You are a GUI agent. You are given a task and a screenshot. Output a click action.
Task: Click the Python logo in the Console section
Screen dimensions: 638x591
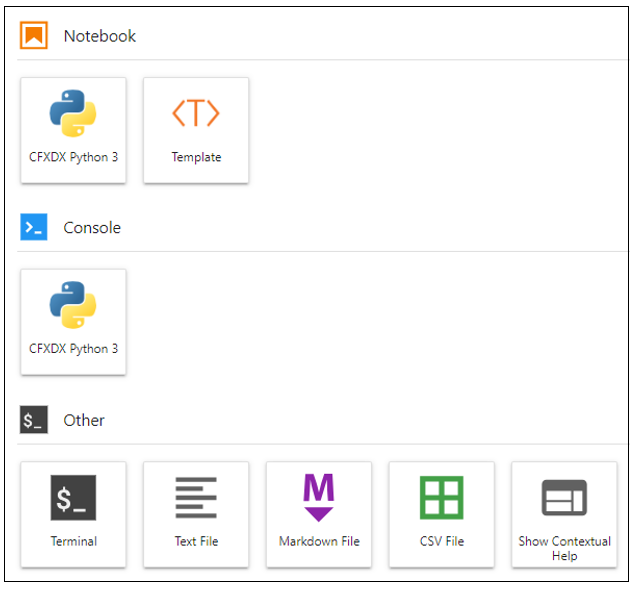pos(73,305)
